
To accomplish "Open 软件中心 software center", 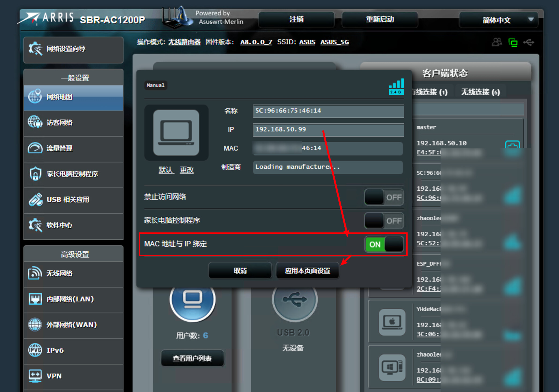I will [73, 226].
